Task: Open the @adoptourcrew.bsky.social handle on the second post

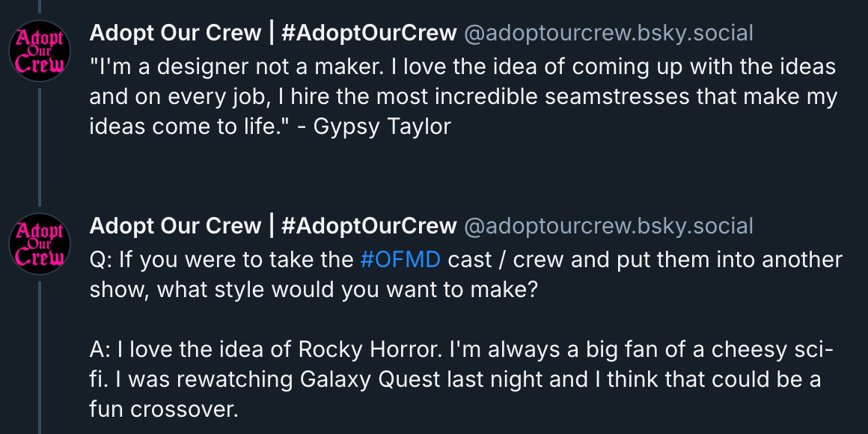Action: [608, 226]
